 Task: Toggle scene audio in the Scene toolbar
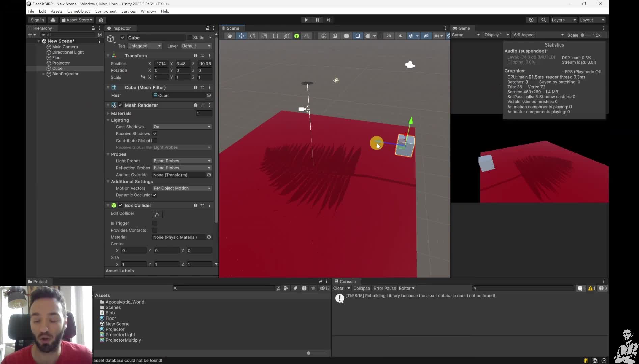pyautogui.click(x=401, y=36)
